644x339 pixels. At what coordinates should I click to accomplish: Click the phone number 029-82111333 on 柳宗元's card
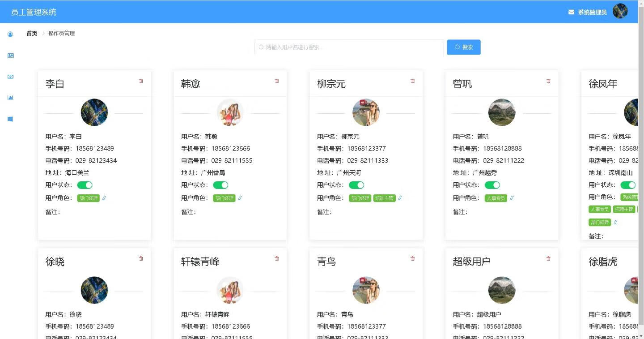(x=368, y=160)
